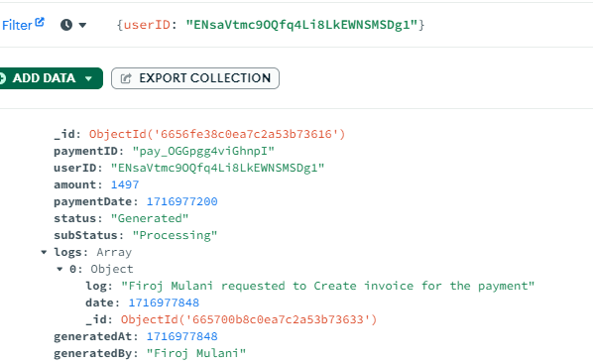Select the subStatus value "Processing"
Screen dimensions: 593x364
click(x=175, y=235)
